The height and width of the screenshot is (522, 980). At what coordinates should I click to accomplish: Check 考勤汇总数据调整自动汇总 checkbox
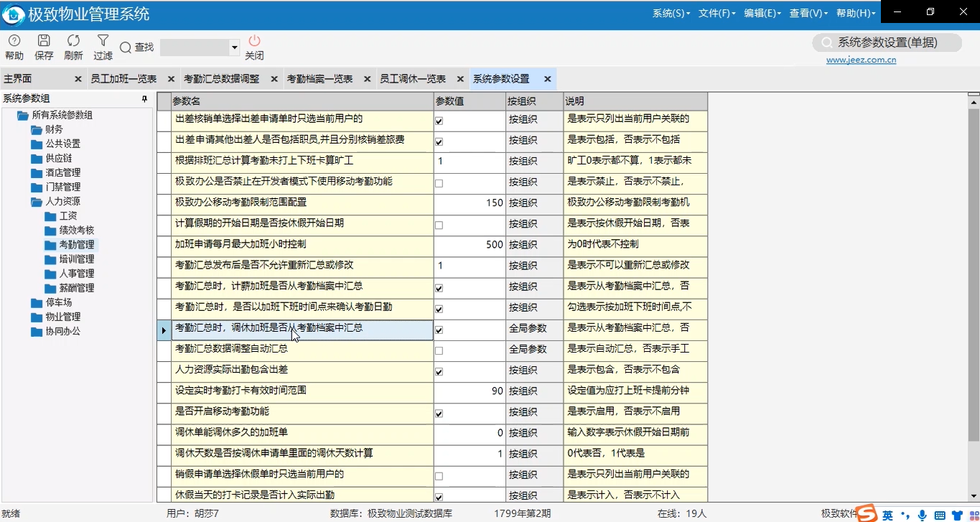coord(439,351)
